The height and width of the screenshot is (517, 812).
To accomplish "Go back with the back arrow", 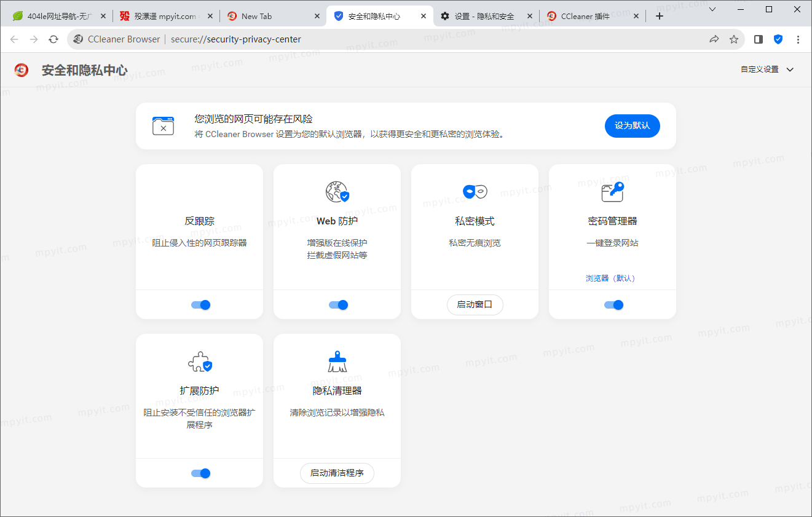I will tap(14, 39).
